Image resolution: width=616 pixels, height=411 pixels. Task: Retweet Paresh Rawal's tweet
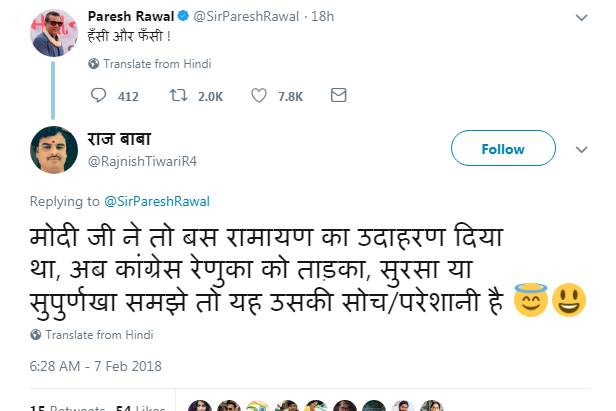(x=178, y=95)
